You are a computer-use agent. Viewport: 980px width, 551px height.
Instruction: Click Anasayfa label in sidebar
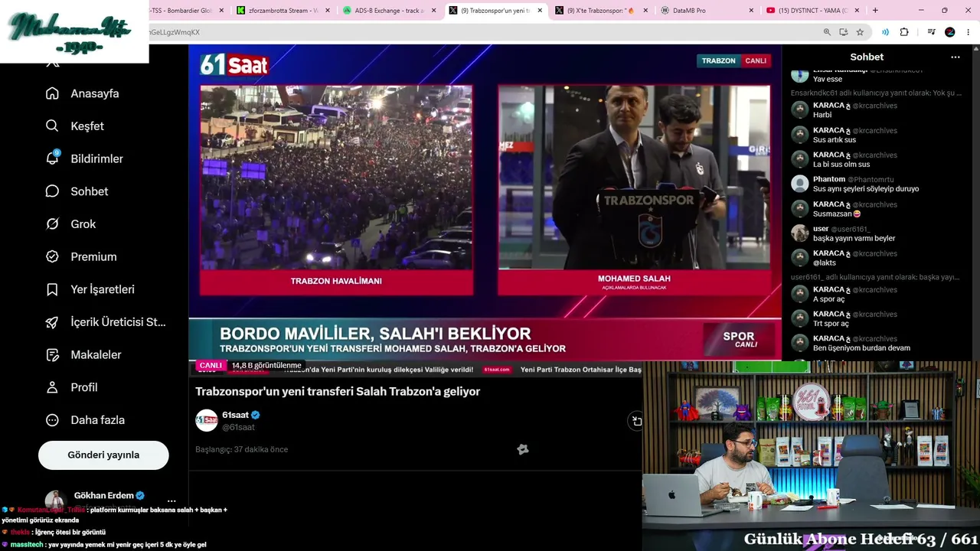pyautogui.click(x=95, y=93)
